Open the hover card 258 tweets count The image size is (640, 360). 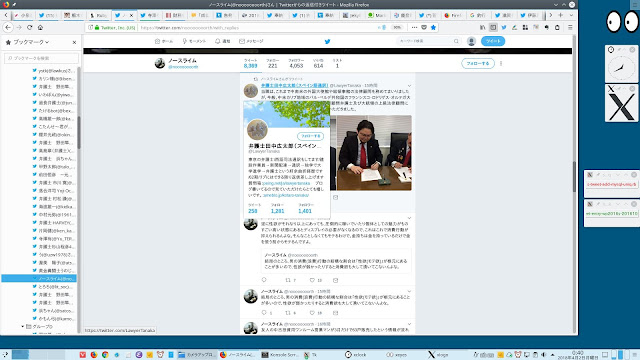253,209
